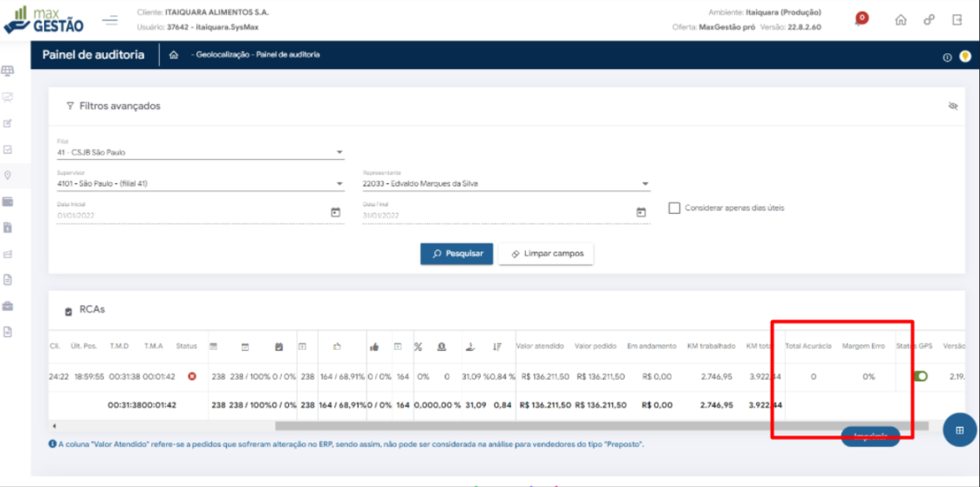Click the red X status icon in the RCA row
The width and height of the screenshot is (980, 487).
(192, 377)
